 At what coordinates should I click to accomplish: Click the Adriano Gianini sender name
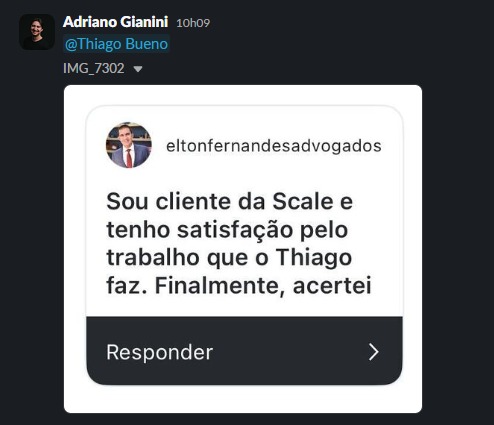[115, 22]
